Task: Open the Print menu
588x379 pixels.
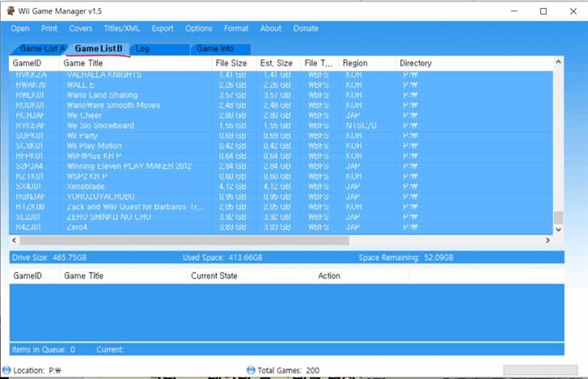Action: click(49, 28)
